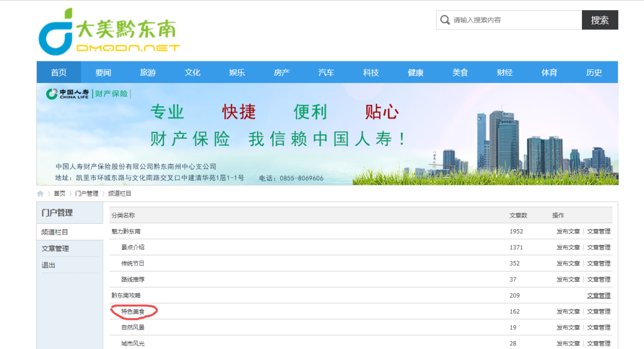Click the article count 209

(x=515, y=295)
